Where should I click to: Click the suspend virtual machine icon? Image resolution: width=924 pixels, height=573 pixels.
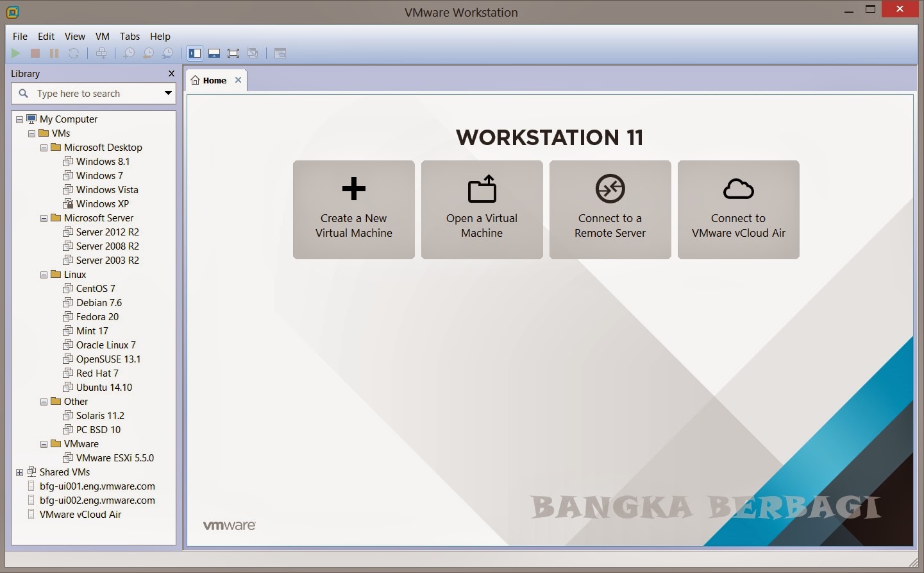54,53
